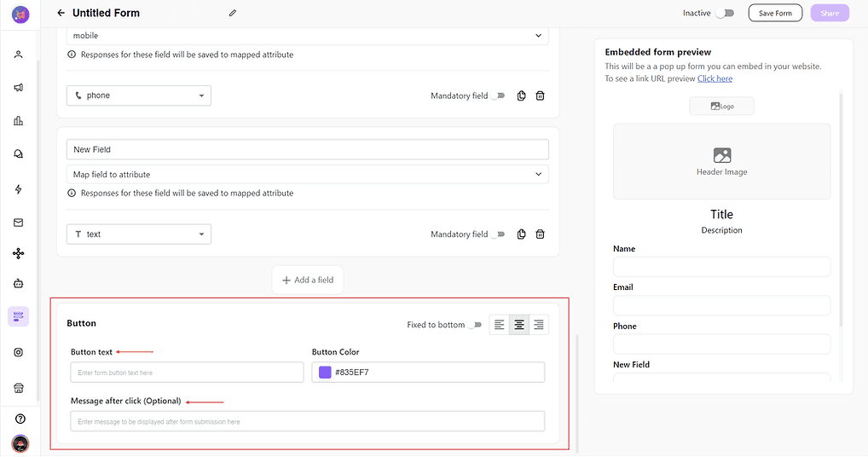The width and height of the screenshot is (868, 457).
Task: Open the contacts person icon in sidebar
Action: [18, 55]
